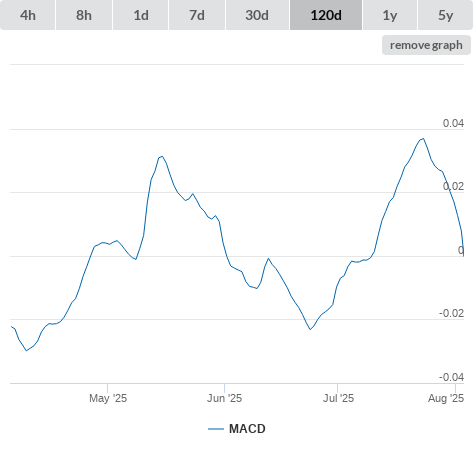This screenshot has width=474, height=455.
Task: Click the 0.04 y-axis label
Action: (453, 123)
